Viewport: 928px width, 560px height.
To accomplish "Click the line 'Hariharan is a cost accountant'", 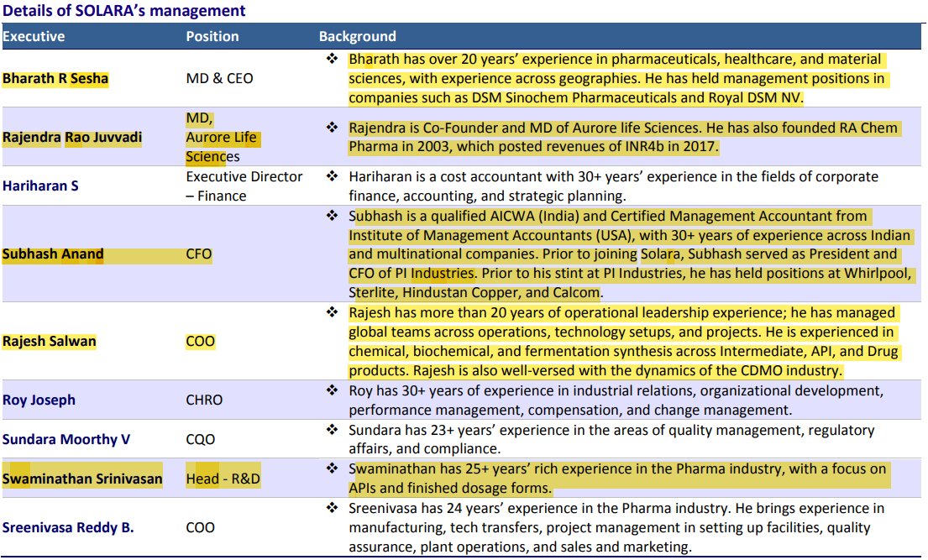I will tap(614, 176).
